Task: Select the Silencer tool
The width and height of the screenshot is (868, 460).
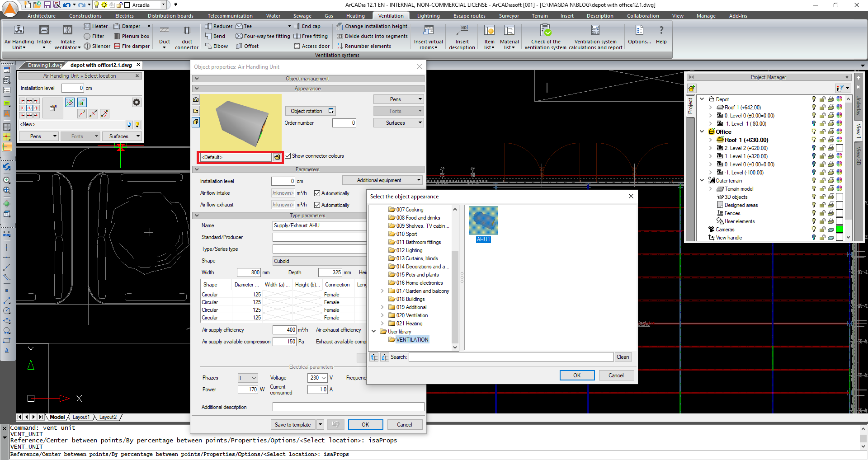Action: point(97,46)
